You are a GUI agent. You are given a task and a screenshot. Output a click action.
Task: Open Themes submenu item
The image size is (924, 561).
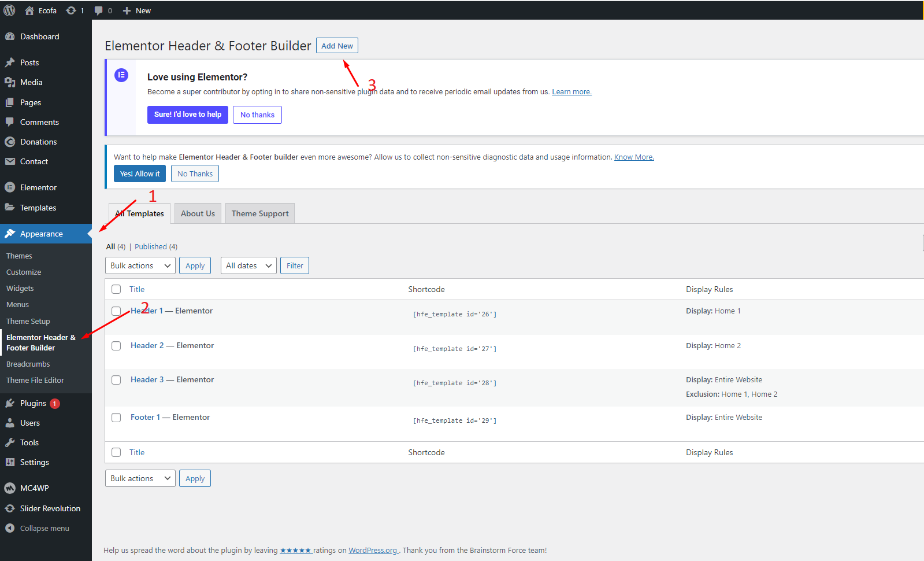pyautogui.click(x=19, y=256)
